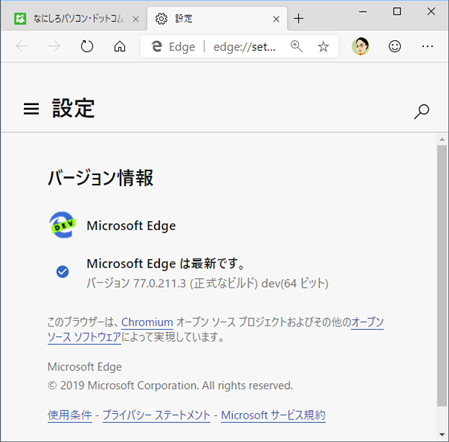This screenshot has width=449, height=442.
Task: Close the 設定 tab
Action: click(276, 19)
